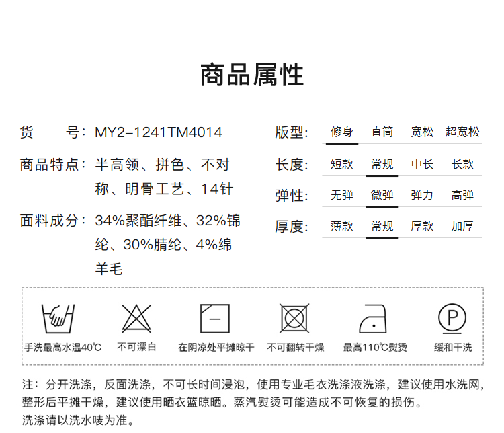Click the product number MY2-1241TM4014
The height and width of the screenshot is (433, 504).
159,132
